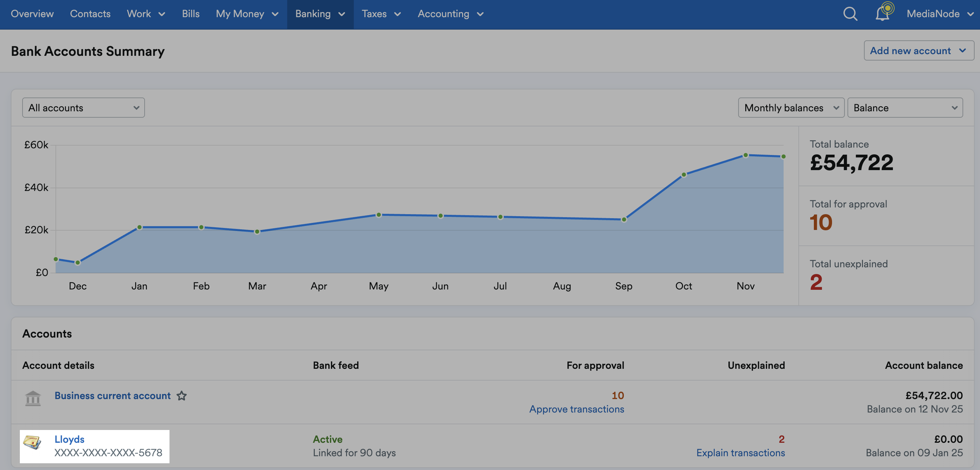Open the Business current account link

pos(113,395)
